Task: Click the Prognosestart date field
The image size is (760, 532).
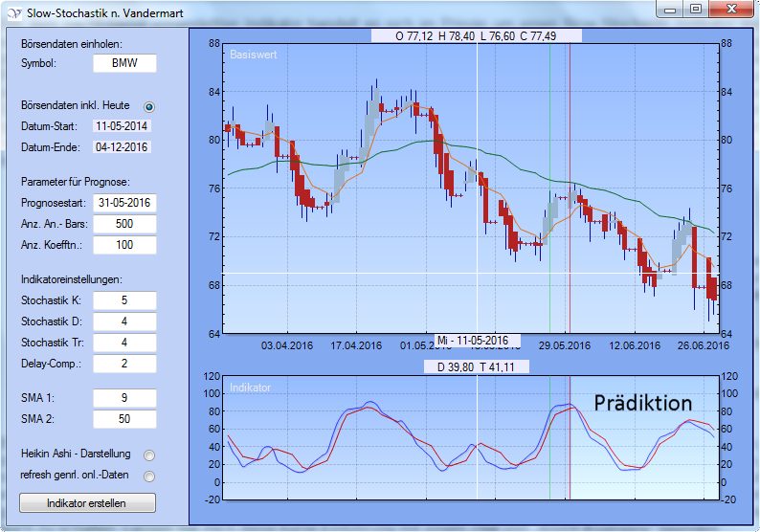Action: (x=124, y=203)
